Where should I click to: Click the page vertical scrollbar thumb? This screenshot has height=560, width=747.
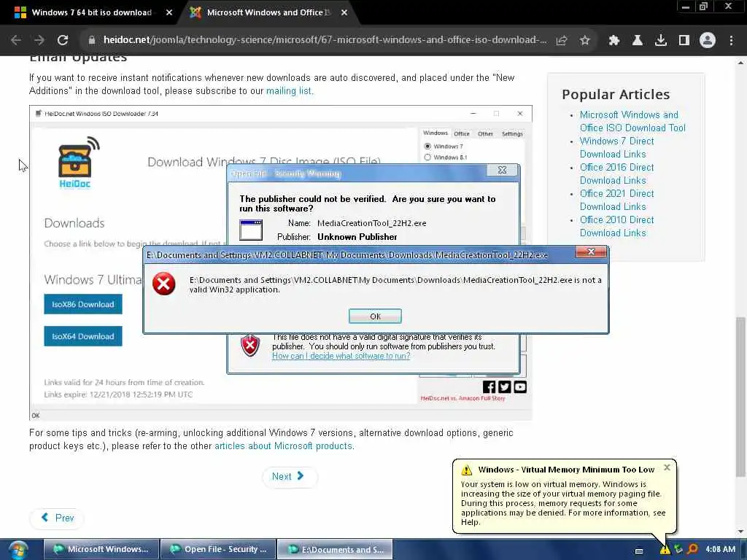pos(740,396)
